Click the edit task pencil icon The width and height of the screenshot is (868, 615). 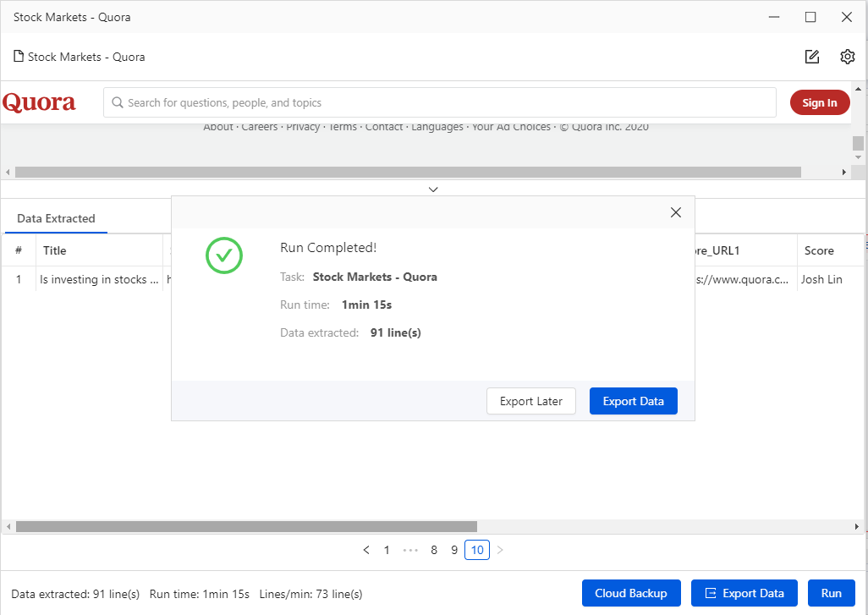(x=812, y=57)
